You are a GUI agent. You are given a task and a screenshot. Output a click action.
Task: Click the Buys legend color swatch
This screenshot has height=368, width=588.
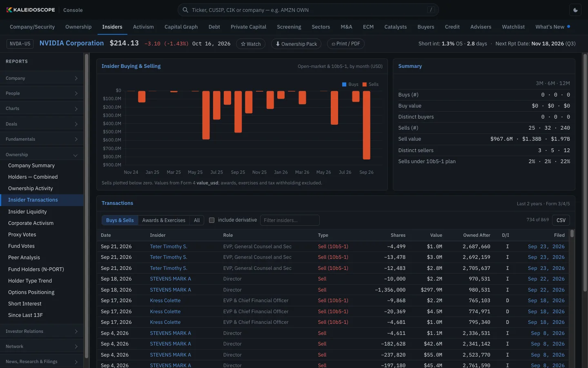pos(344,85)
